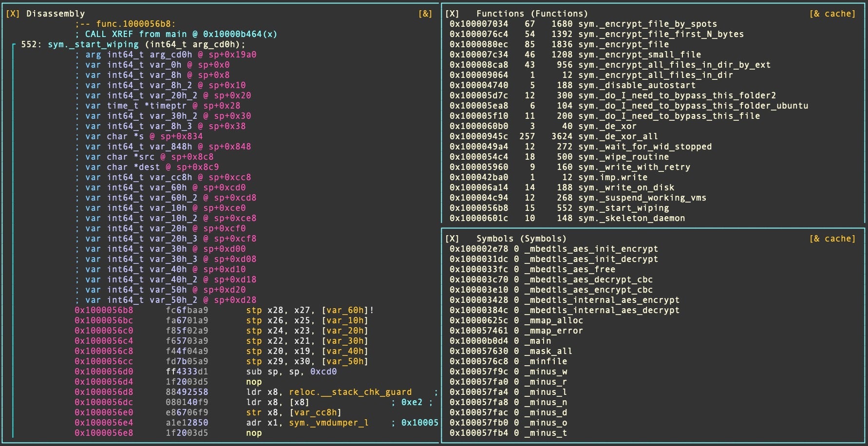Click the [&] marker in Disassembly header
This screenshot has width=868, height=446.
tap(425, 14)
